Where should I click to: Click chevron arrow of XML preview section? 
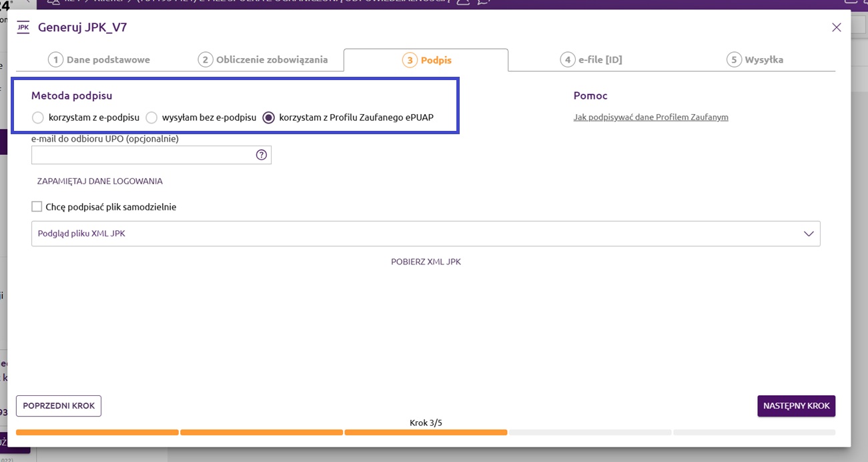tap(809, 234)
